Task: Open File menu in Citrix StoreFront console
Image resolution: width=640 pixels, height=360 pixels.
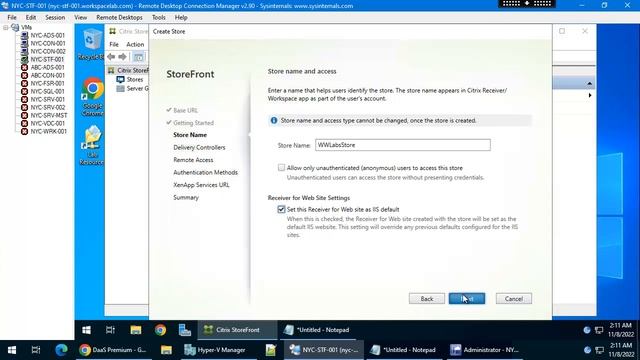Action: click(114, 44)
